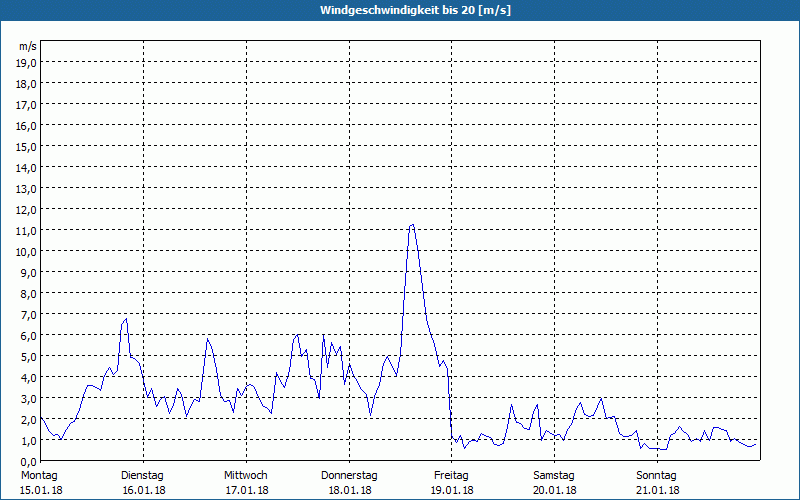Click the '8,0' axis value

point(29,294)
